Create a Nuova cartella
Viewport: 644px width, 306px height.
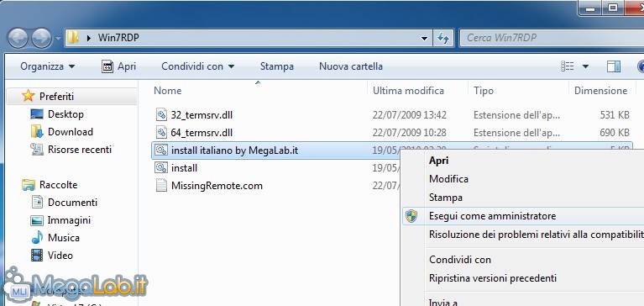pyautogui.click(x=351, y=66)
